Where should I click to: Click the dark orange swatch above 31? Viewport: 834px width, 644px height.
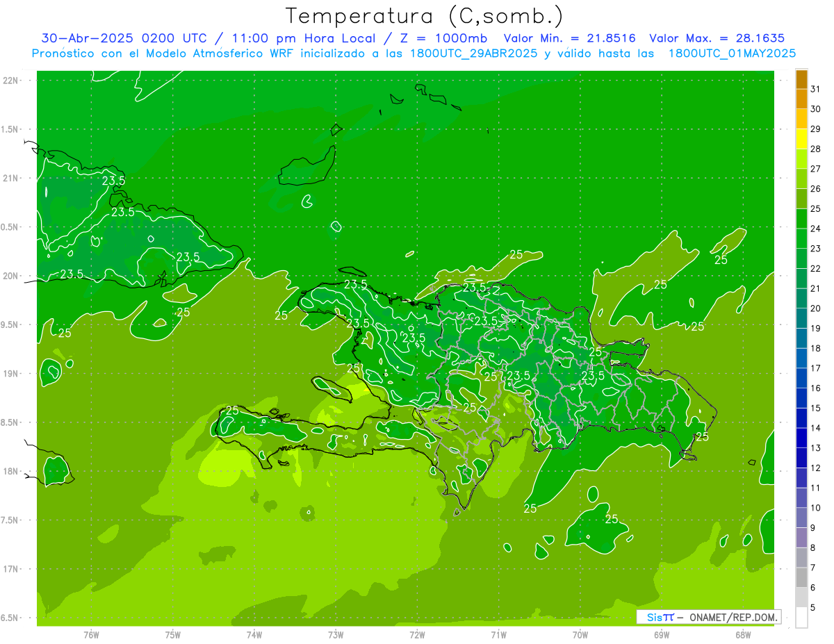[x=801, y=79]
